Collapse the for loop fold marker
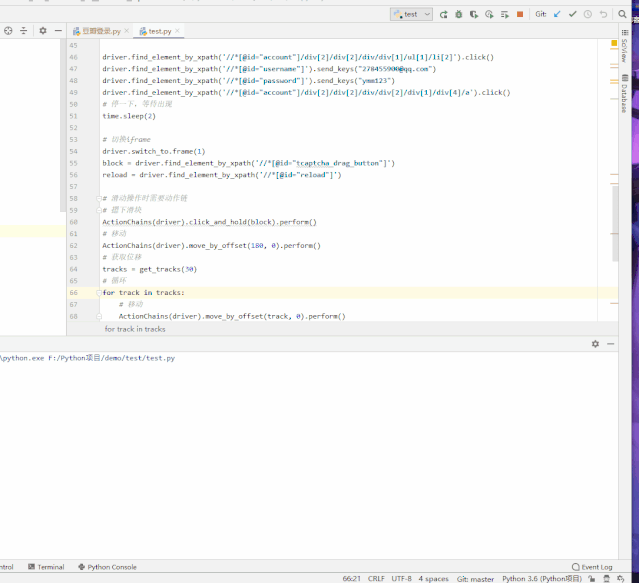This screenshot has width=639, height=583. (98, 293)
